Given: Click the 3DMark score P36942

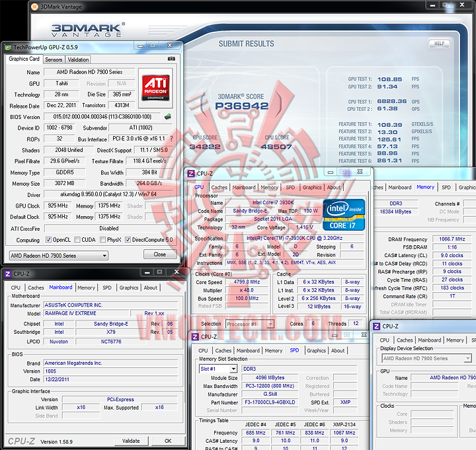Looking at the screenshot, I should coord(242,106).
